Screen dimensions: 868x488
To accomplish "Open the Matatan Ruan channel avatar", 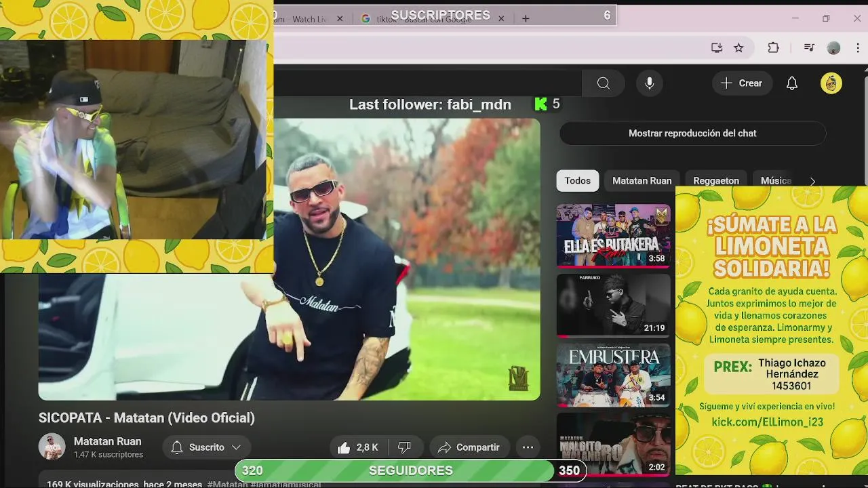I will [x=52, y=447].
